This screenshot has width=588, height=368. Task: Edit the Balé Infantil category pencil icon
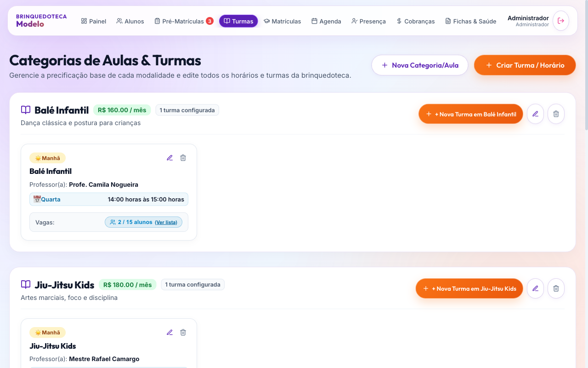point(535,114)
